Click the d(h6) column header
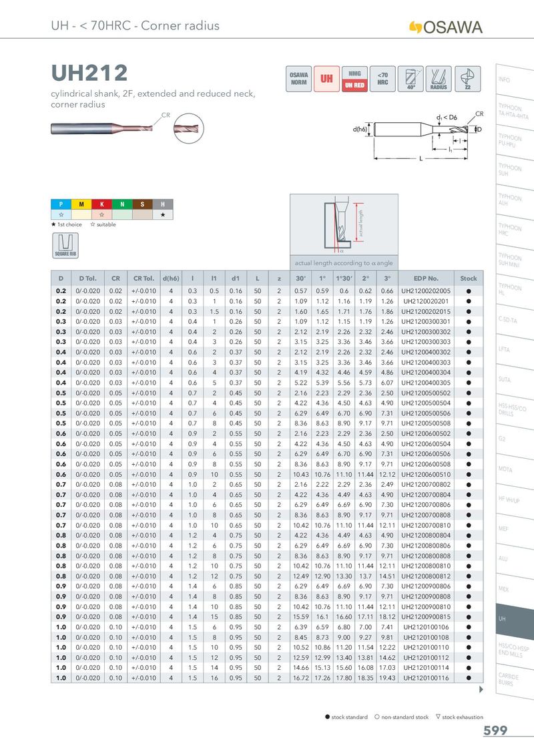This screenshot has width=534, height=756. (171, 278)
